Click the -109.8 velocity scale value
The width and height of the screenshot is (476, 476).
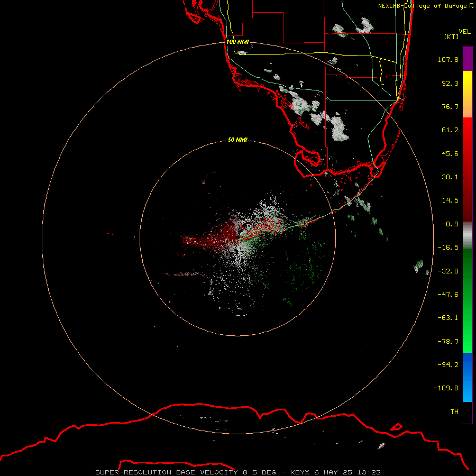point(446,388)
